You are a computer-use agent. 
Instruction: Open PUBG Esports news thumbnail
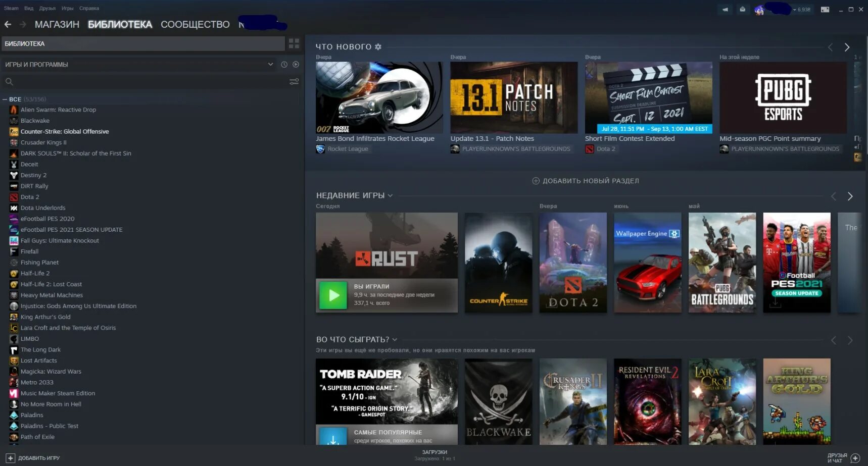click(x=783, y=97)
